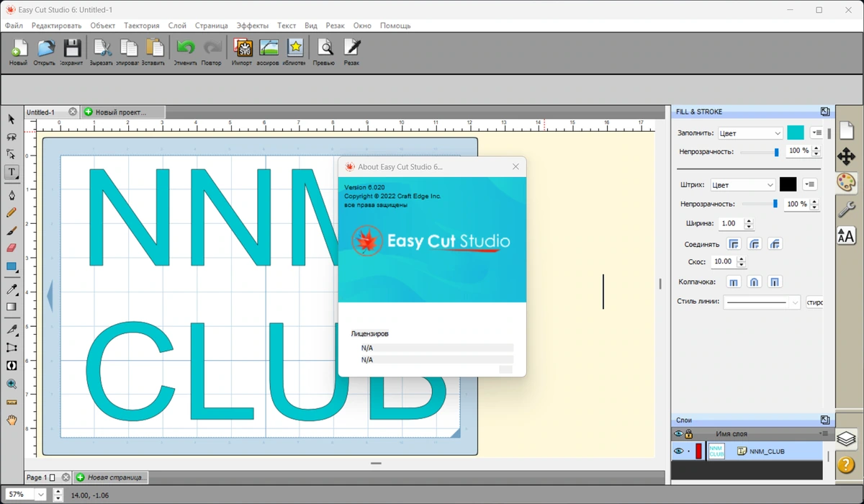Open the Штрих stroke type dropdown

(742, 185)
